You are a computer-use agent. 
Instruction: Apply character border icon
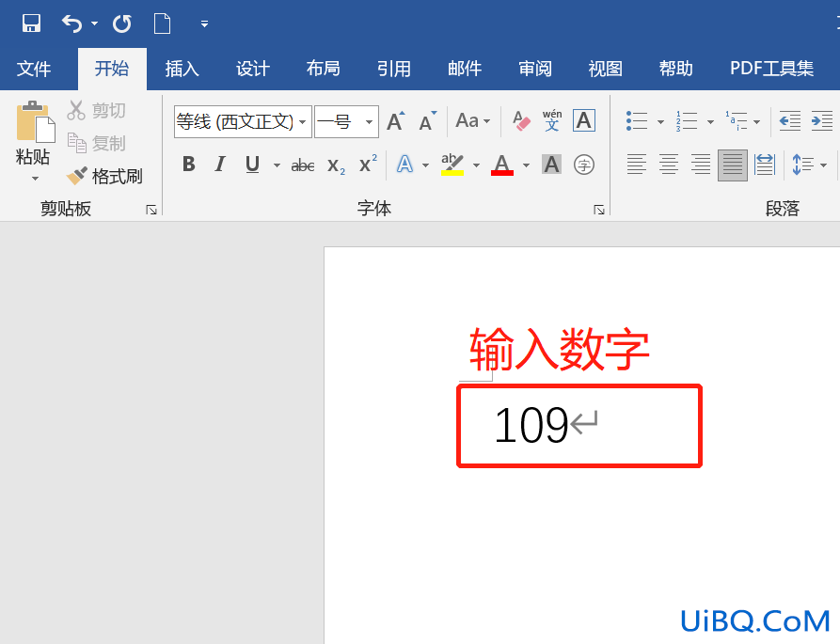[x=584, y=120]
